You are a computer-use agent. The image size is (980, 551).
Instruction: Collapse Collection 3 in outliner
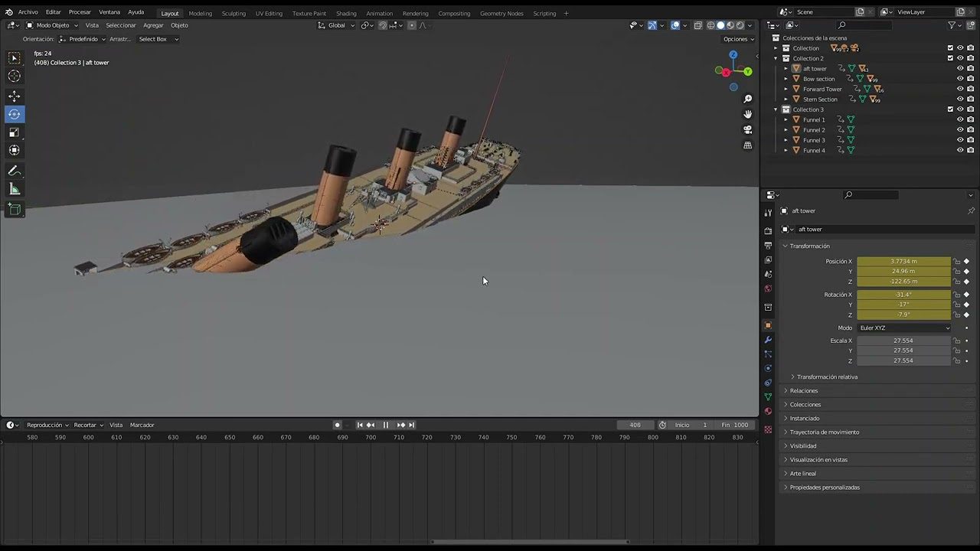coord(776,109)
